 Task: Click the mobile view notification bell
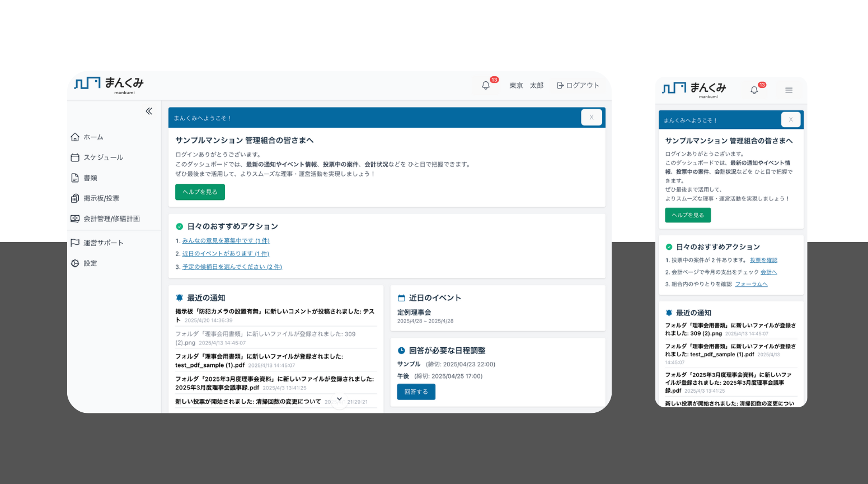pos(754,90)
